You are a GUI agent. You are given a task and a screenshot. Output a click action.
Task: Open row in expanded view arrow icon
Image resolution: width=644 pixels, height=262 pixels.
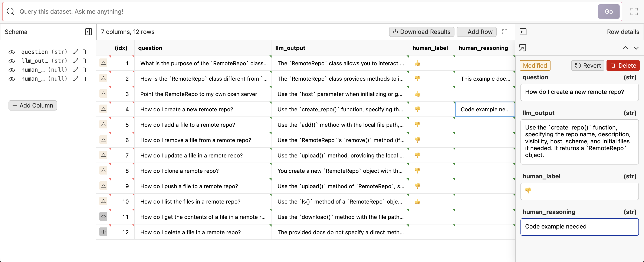pyautogui.click(x=522, y=48)
